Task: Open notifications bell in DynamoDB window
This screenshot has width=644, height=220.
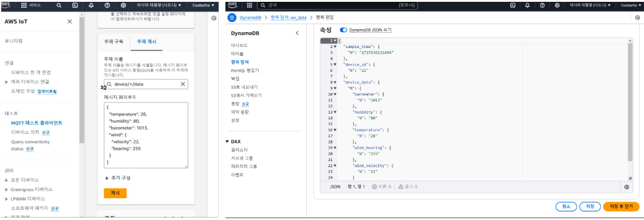Action: tap(527, 5)
